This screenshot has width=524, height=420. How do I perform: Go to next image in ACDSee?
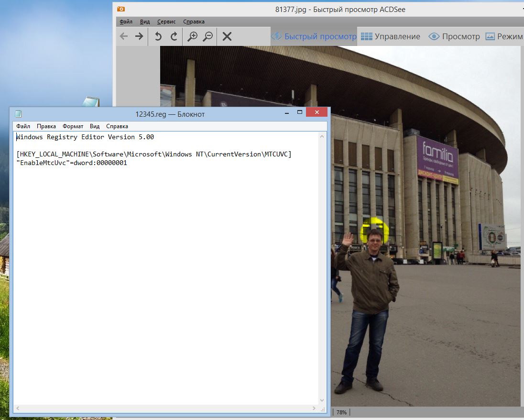click(139, 36)
